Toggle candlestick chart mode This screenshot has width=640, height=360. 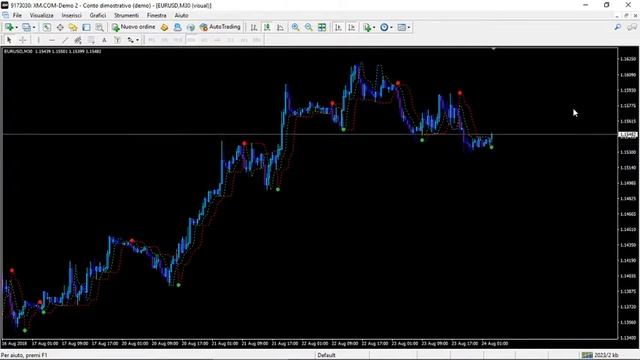click(x=267, y=27)
